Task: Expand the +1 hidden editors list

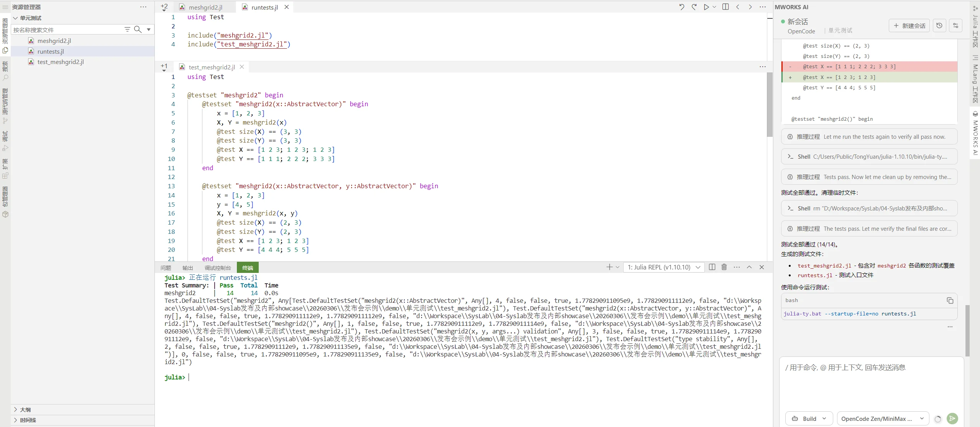Action: pyautogui.click(x=164, y=67)
